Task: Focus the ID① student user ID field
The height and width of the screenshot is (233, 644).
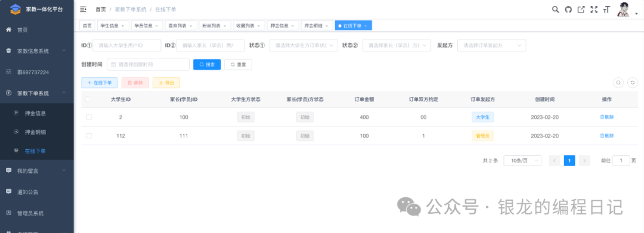Action: 127,45
